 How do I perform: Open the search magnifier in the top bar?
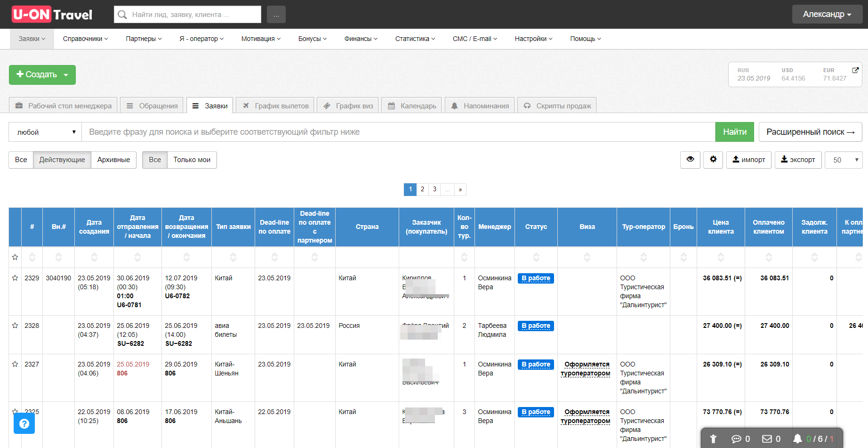(x=122, y=14)
